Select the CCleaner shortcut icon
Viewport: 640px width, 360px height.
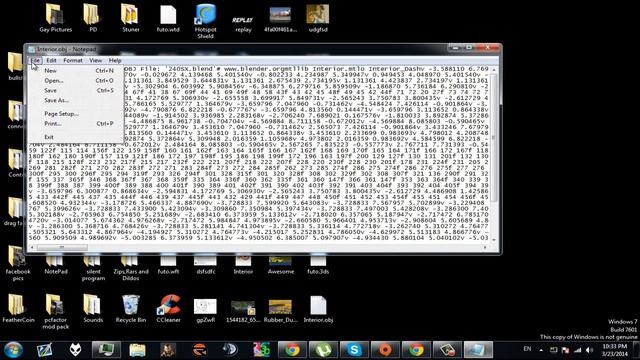(168, 309)
